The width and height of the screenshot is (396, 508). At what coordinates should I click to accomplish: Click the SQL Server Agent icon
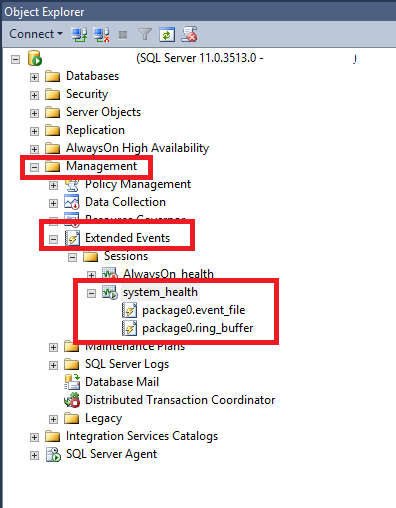[x=53, y=454]
